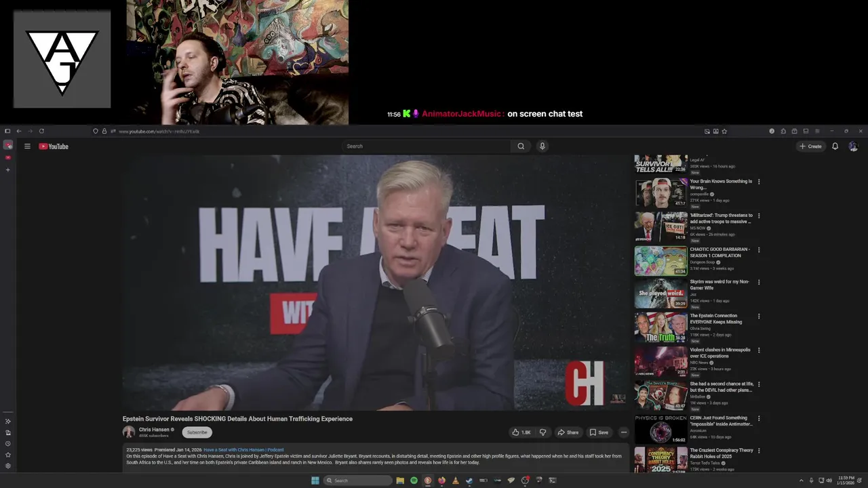Open VLC media player from taskbar

pyautogui.click(x=455, y=481)
